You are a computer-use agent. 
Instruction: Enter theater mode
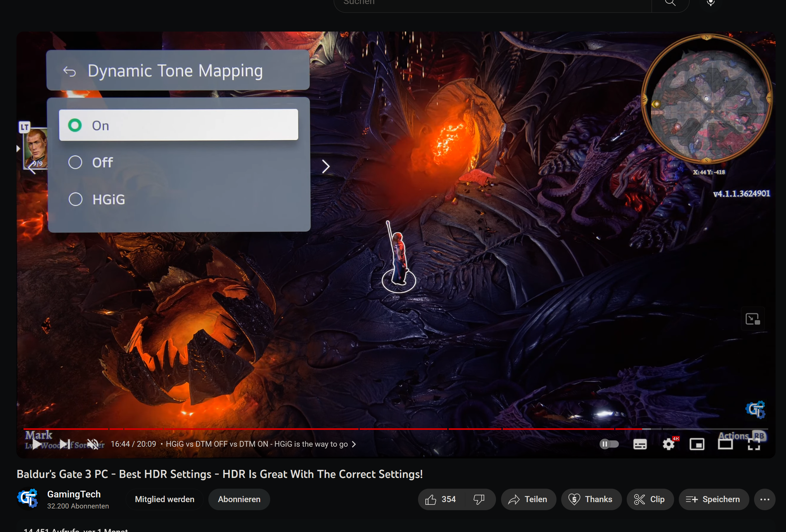(x=725, y=444)
